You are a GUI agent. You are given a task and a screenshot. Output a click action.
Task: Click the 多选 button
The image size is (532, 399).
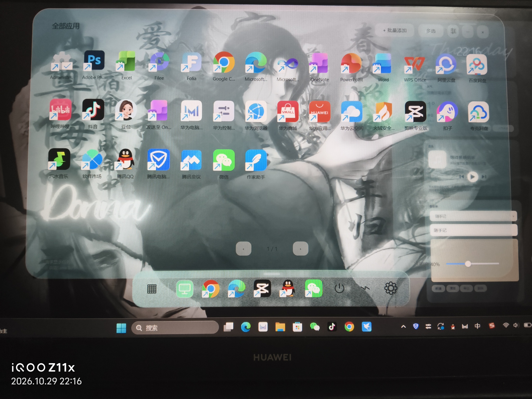point(431,31)
